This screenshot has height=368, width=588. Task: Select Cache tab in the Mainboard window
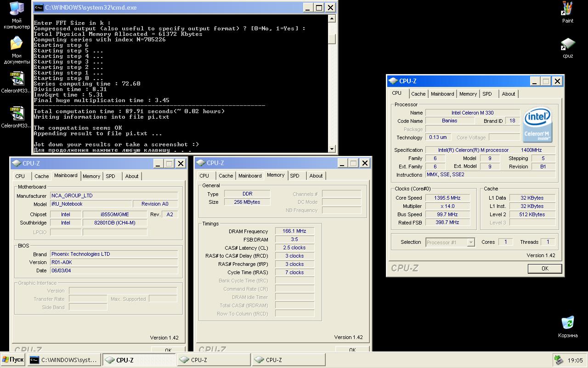(41, 176)
